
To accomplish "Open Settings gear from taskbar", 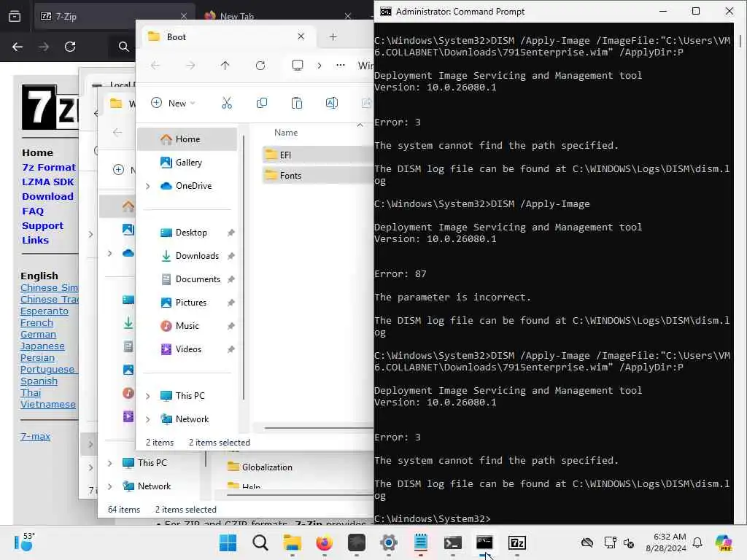I will (389, 542).
